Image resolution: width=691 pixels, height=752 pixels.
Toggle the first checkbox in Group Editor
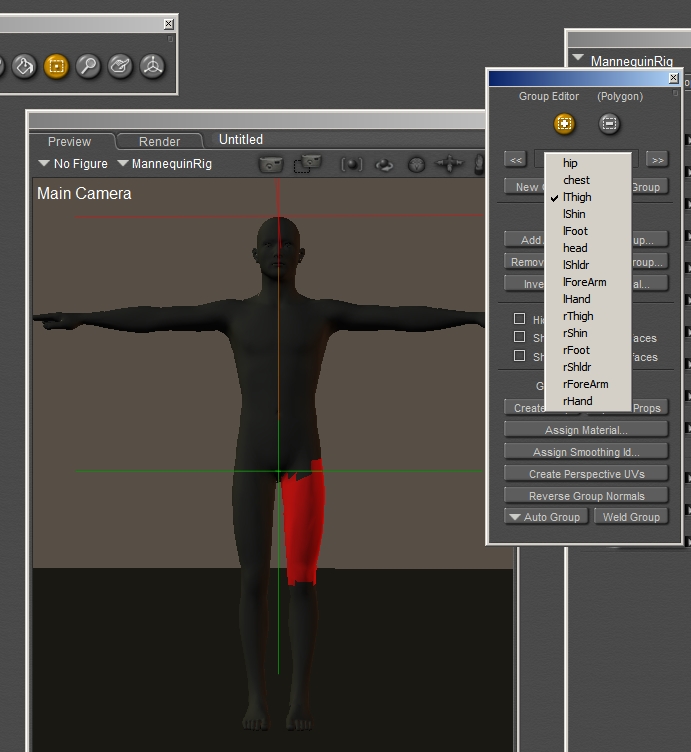click(519, 319)
